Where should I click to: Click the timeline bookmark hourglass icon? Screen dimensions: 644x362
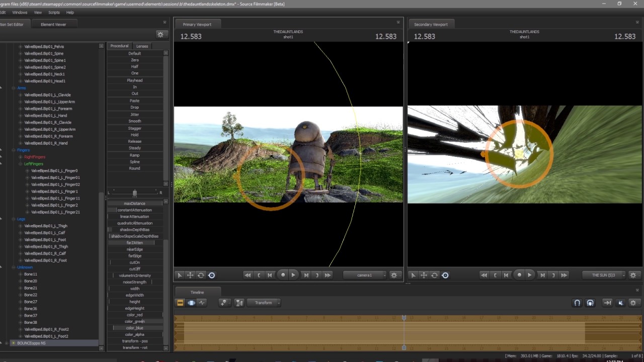tap(239, 303)
